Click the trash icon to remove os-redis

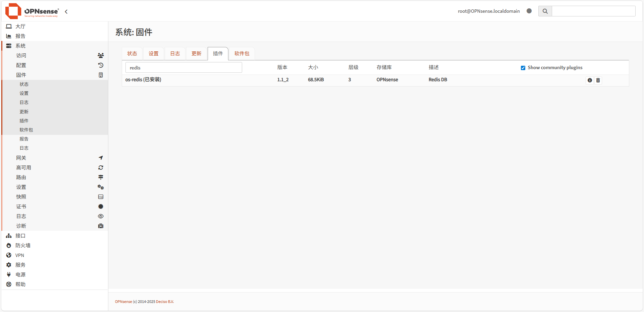pyautogui.click(x=598, y=80)
